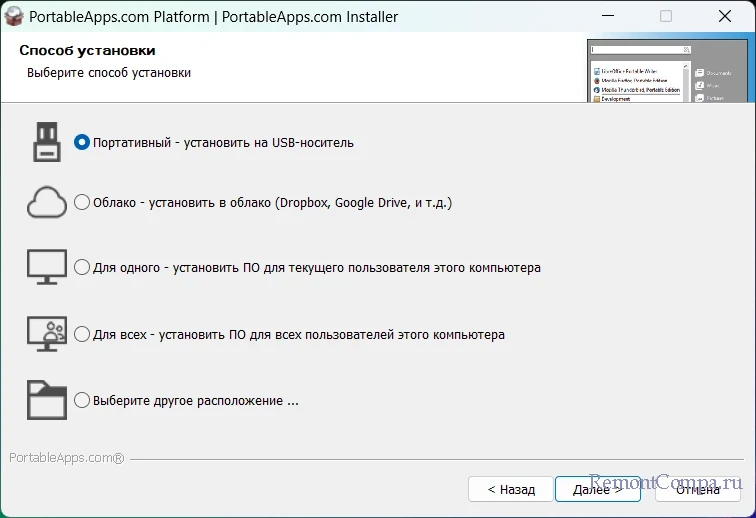
Task: Click the maximize button in title bar
Action: click(666, 17)
